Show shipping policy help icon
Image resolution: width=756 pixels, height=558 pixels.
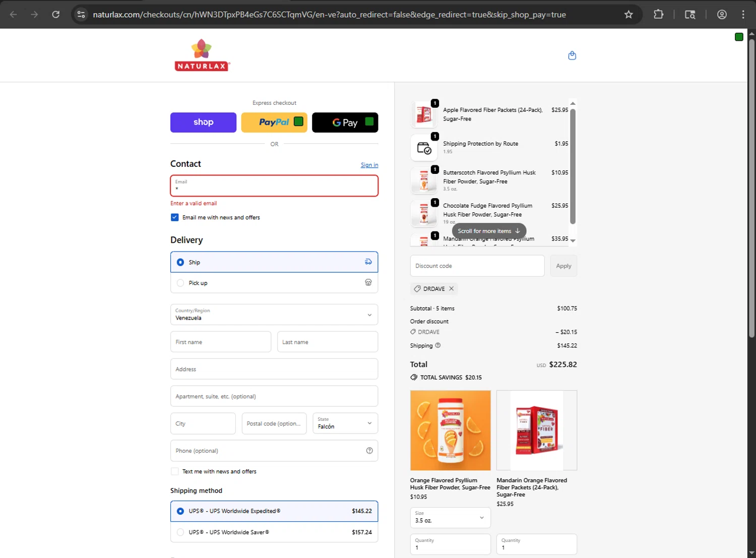tap(438, 345)
